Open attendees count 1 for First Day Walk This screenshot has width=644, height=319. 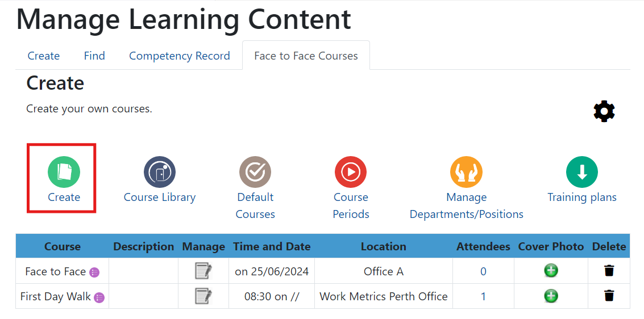(483, 296)
